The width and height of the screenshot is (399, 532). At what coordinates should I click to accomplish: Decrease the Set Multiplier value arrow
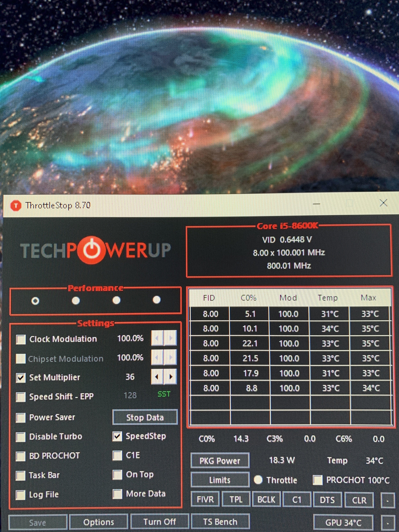click(157, 377)
